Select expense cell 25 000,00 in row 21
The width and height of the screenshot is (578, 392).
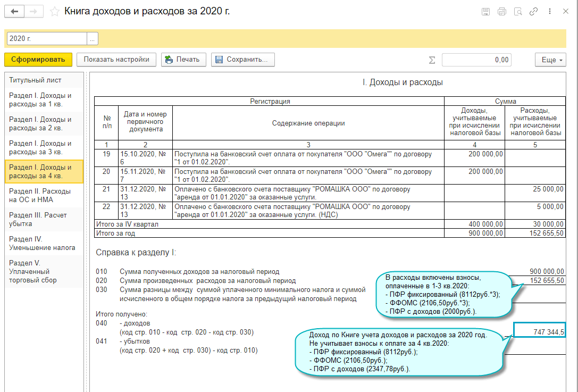[535, 193]
